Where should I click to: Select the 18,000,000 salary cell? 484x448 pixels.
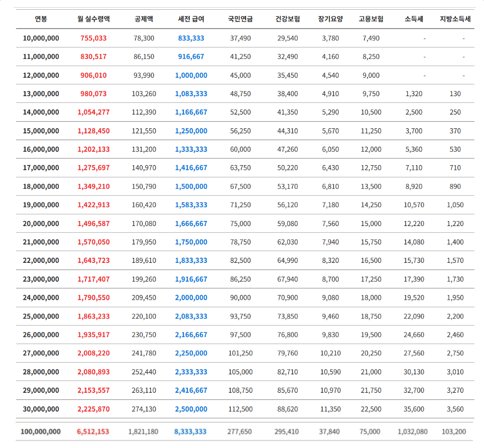(41, 186)
